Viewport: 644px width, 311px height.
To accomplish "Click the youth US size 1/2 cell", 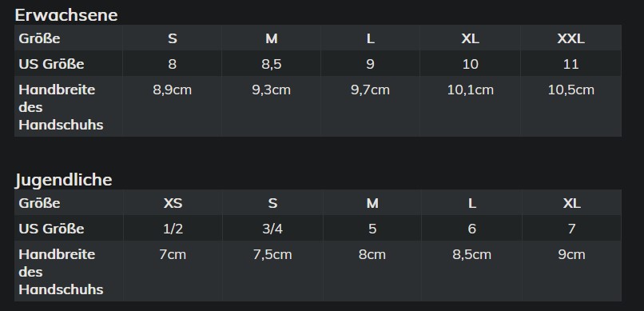I will click(x=173, y=229).
